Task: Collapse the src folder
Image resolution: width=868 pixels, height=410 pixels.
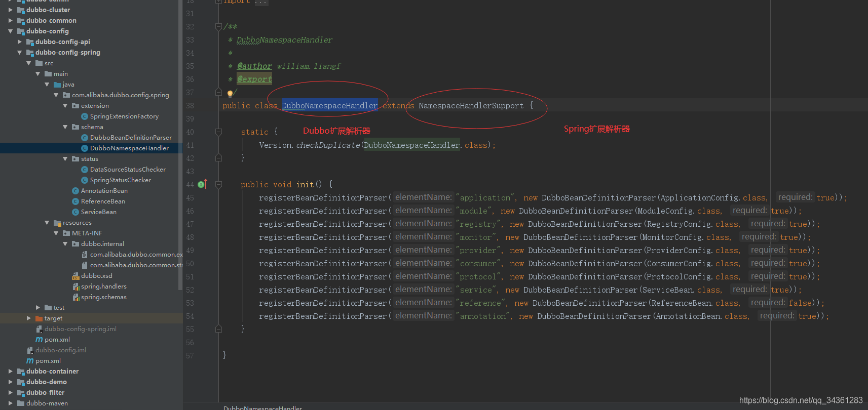Action: tap(28, 63)
